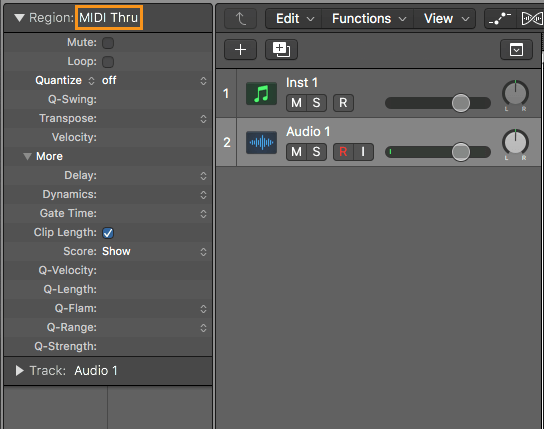Toggle the automation curve icon in toolbar
The image size is (544, 429).
coord(500,18)
